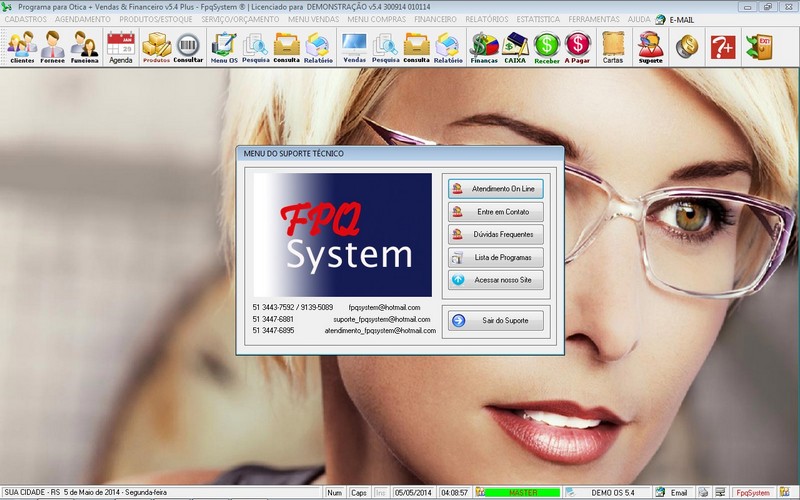Open the Receber green dollar icon
The height and width of the screenshot is (500, 800).
pos(546,46)
